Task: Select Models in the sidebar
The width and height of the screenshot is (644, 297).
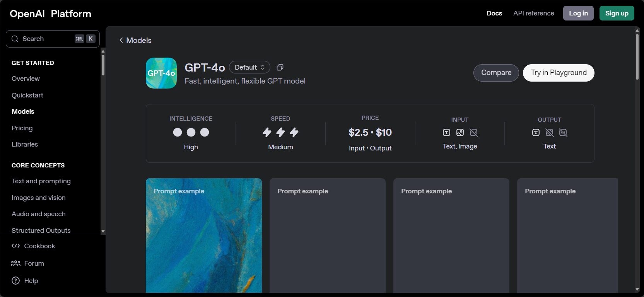Action: pyautogui.click(x=23, y=111)
